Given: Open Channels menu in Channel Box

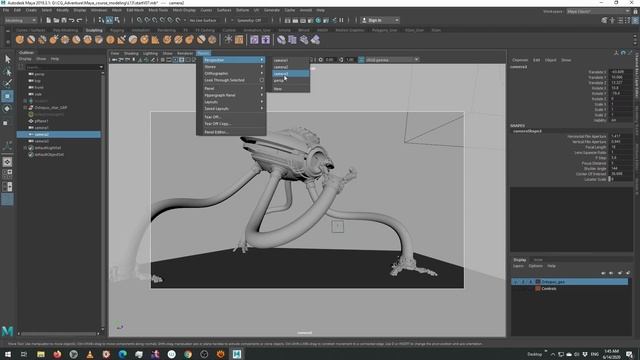Looking at the screenshot, I should [520, 60].
